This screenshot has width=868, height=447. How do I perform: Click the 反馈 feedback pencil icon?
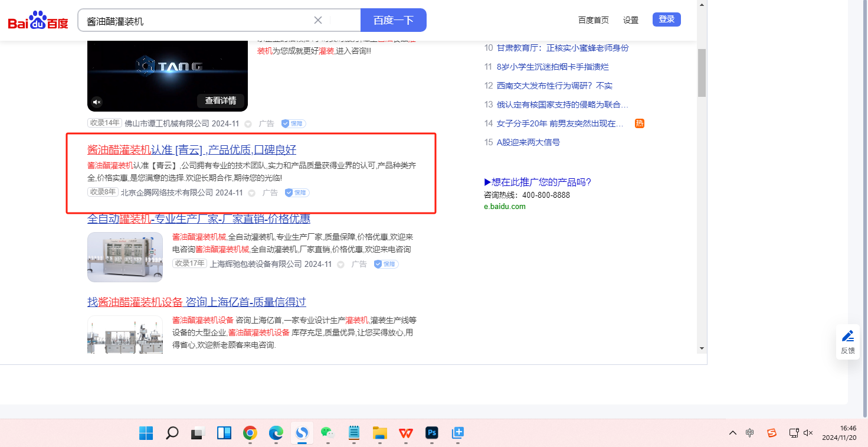click(847, 341)
